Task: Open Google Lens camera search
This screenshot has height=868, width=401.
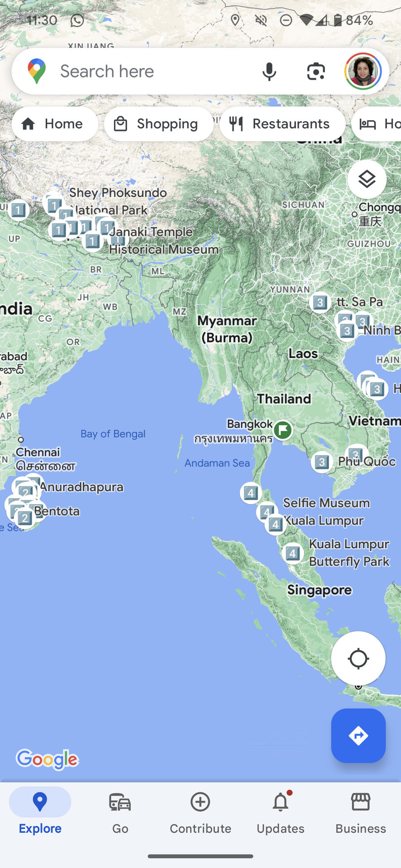Action: tap(316, 71)
